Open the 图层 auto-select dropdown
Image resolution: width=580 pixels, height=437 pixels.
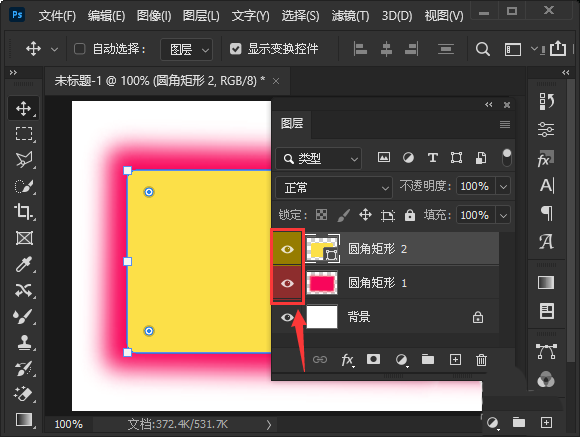point(186,49)
